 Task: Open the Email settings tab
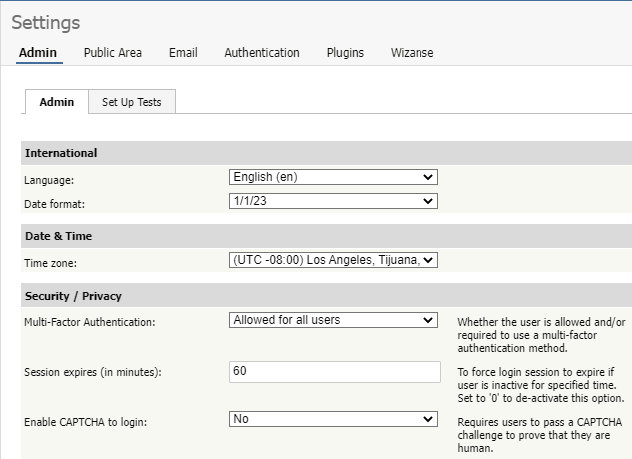pyautogui.click(x=183, y=53)
